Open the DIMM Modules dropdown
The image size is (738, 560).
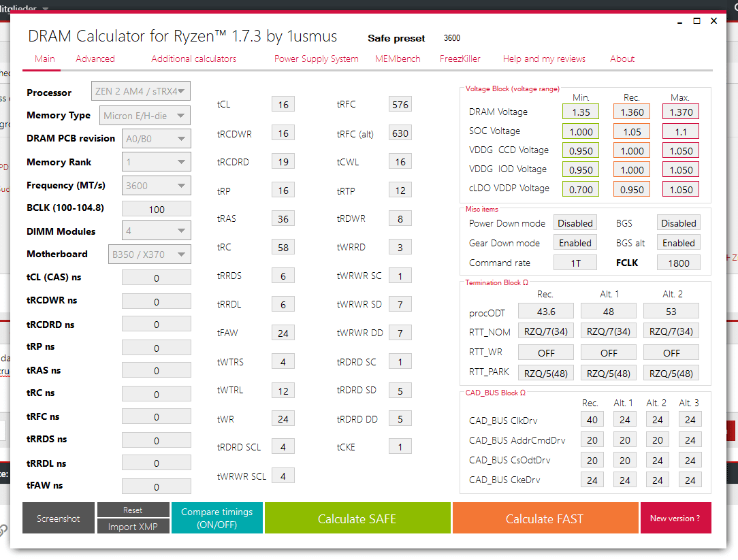(x=157, y=231)
